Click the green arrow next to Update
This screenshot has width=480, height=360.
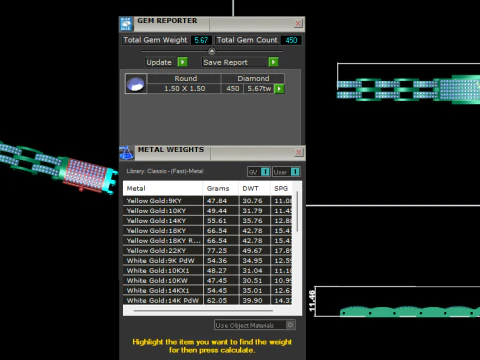pos(182,62)
